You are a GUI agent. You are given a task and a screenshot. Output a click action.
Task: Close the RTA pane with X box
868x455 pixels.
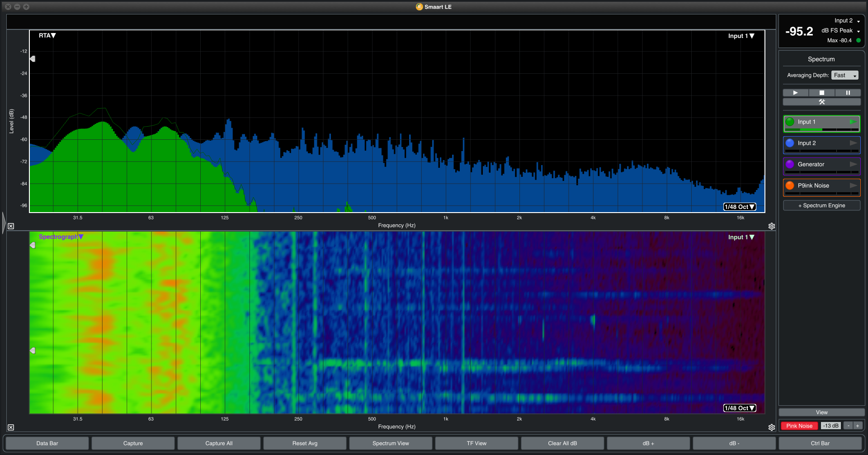coord(11,226)
